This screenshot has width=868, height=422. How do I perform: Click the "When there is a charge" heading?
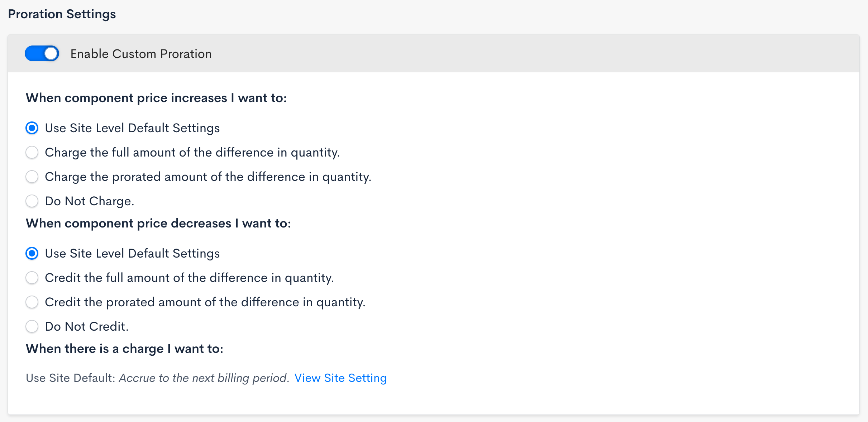[x=125, y=349]
